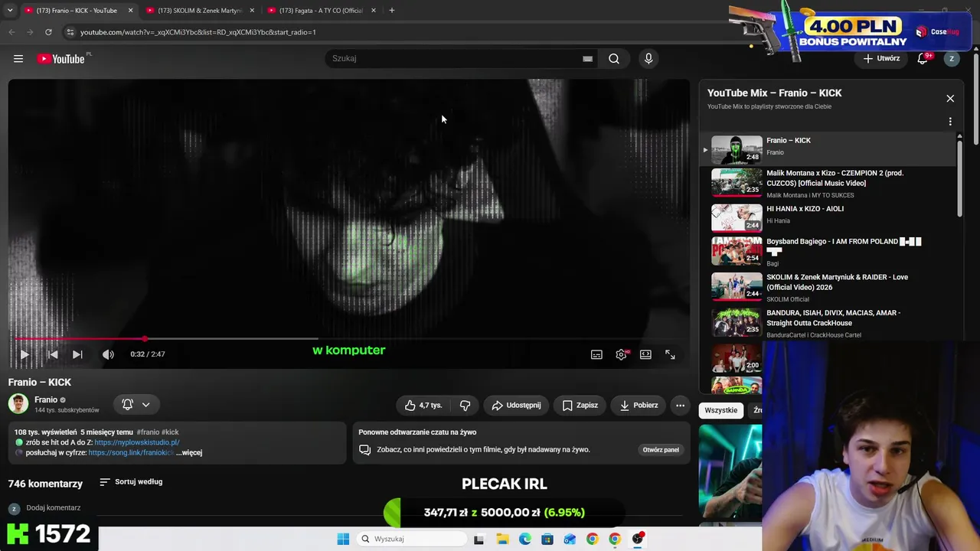Open the notifications bell in the header
The height and width of the screenshot is (551, 980).
pos(923,58)
